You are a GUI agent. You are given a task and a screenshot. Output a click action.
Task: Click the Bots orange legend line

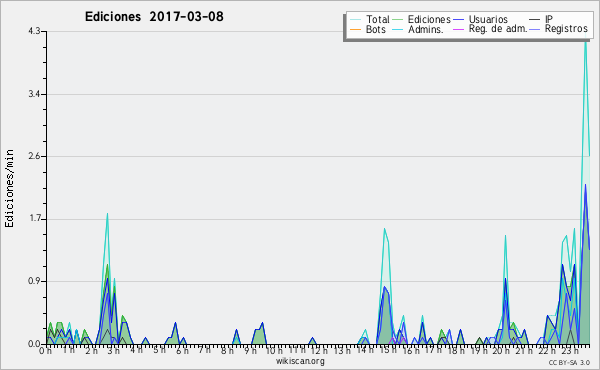click(355, 29)
